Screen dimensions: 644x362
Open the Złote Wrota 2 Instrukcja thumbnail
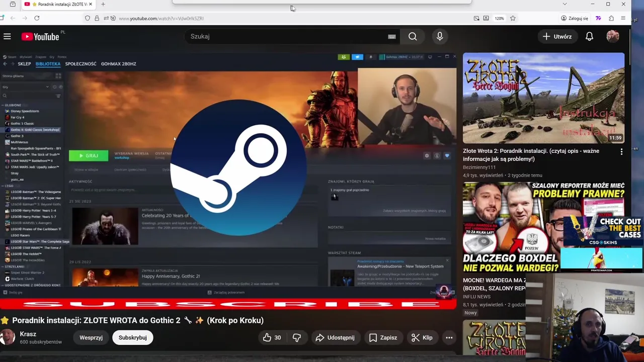coord(543,98)
